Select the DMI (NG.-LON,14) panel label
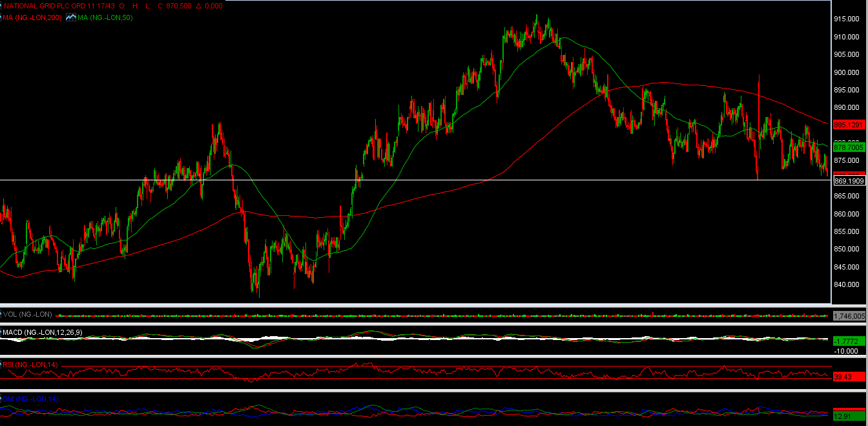 click(x=31, y=399)
